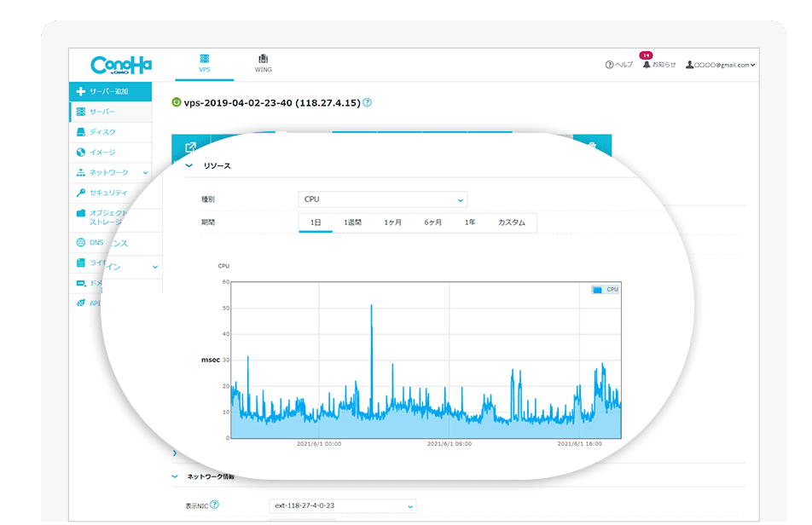Image resolution: width=812 pixels, height=525 pixels.
Task: Click the サーバー追加 button
Action: 110,91
